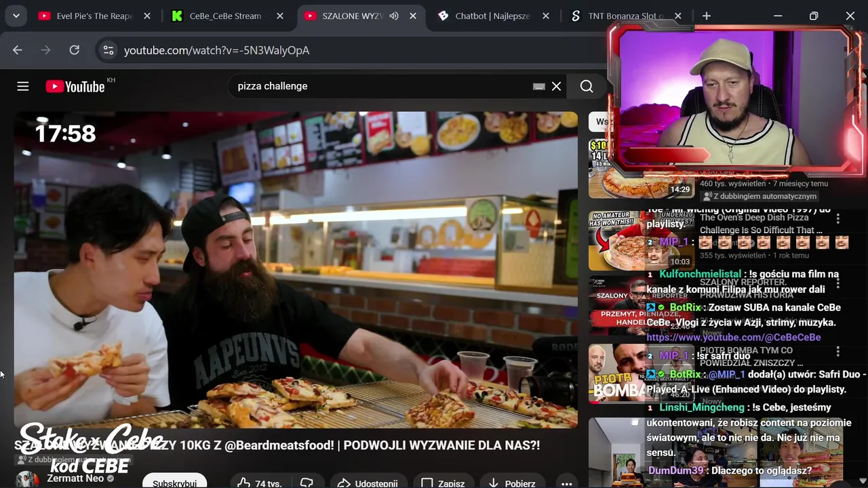
Task: Mute the SZALONE WYZV tab via its speaker icon
Action: (394, 16)
